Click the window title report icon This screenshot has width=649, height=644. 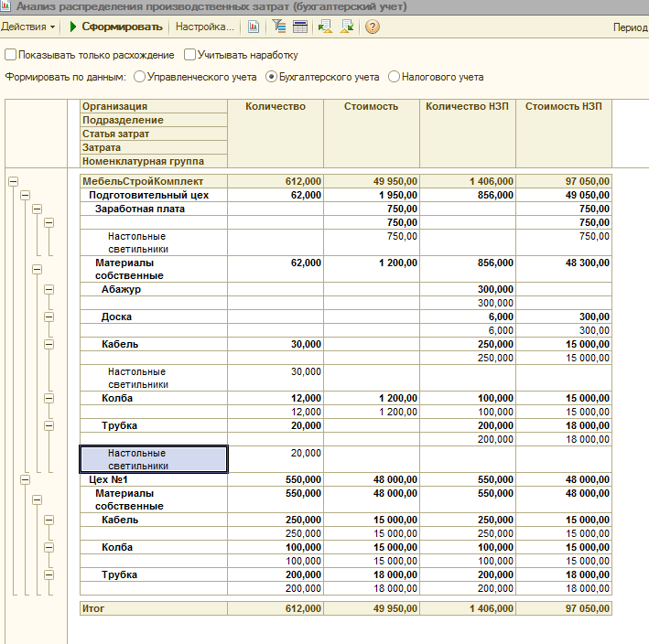(5, 6)
